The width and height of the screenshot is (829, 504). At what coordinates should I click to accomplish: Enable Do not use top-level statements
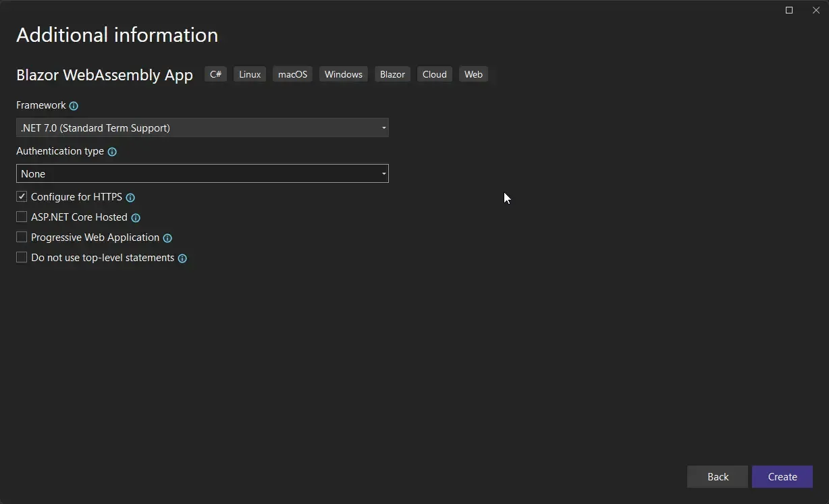(x=21, y=257)
